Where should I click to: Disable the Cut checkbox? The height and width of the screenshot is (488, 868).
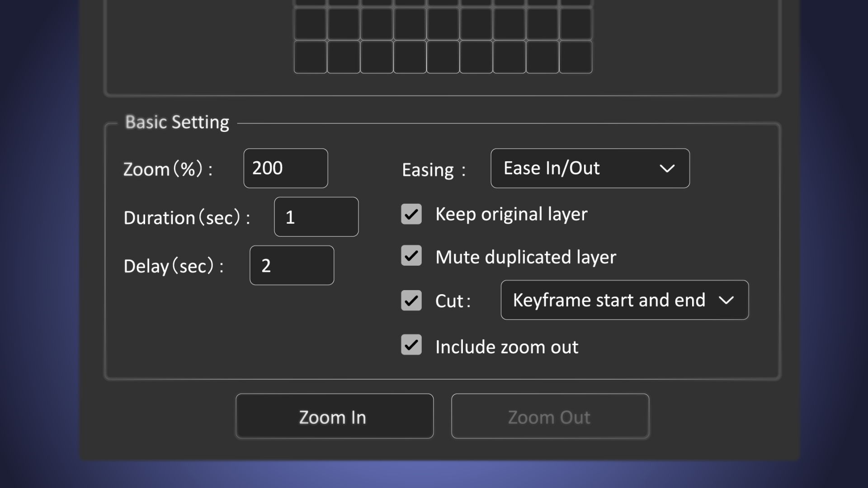pyautogui.click(x=411, y=300)
